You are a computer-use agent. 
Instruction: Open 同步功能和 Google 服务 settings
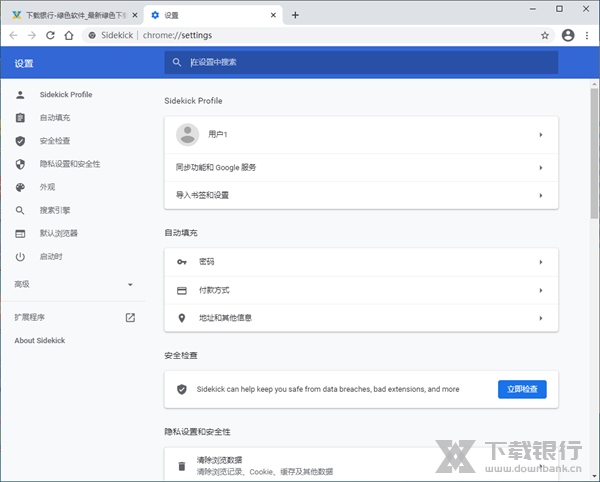tap(361, 167)
